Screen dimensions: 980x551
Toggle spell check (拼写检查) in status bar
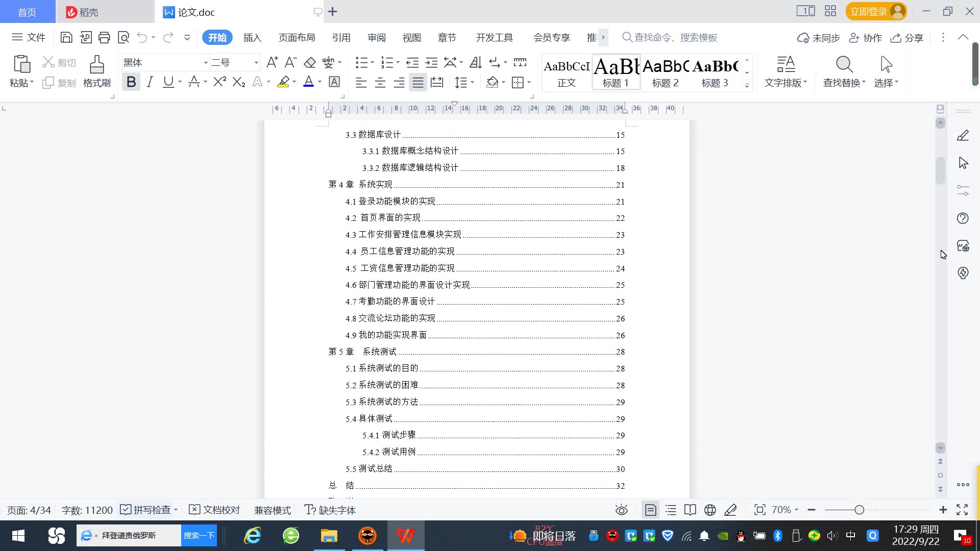pyautogui.click(x=147, y=510)
